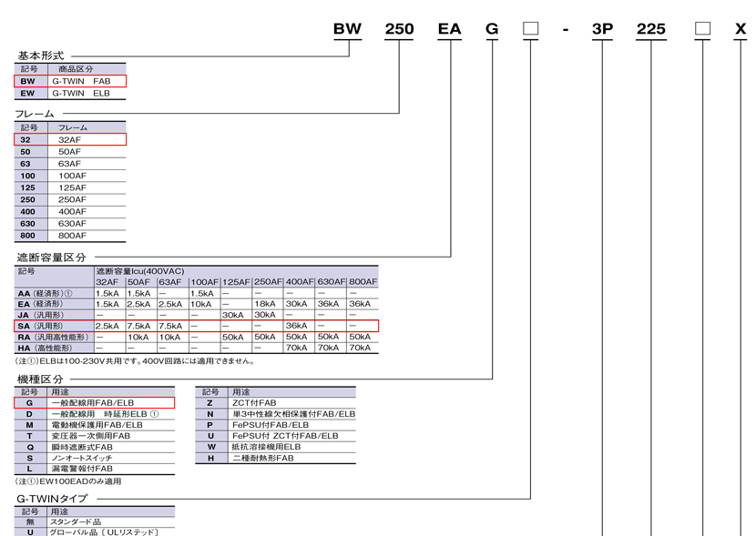Click the '800AF' column header in capacity table
756x536 pixels.
tap(363, 282)
